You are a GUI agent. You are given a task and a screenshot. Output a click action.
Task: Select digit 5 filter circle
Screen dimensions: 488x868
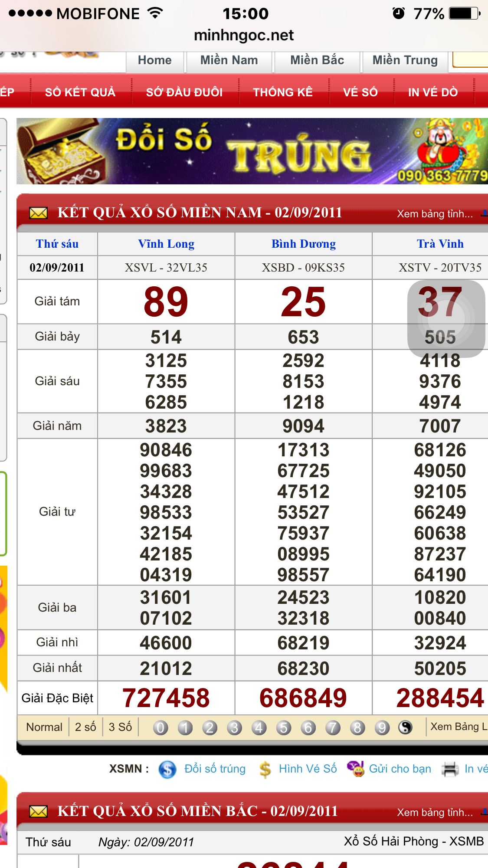click(x=284, y=727)
